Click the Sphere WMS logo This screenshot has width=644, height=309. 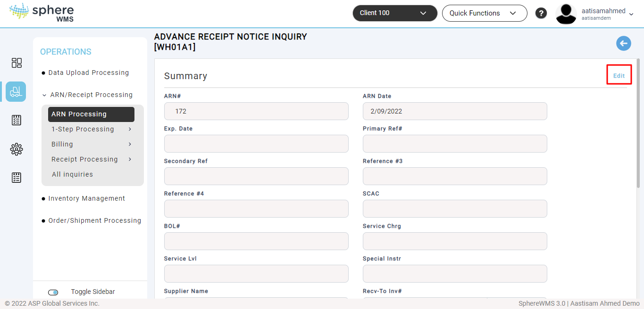point(42,13)
